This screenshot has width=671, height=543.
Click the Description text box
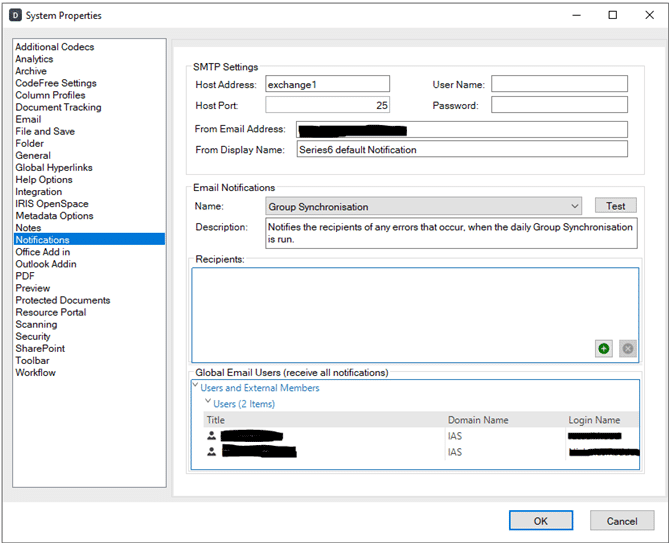(x=451, y=233)
